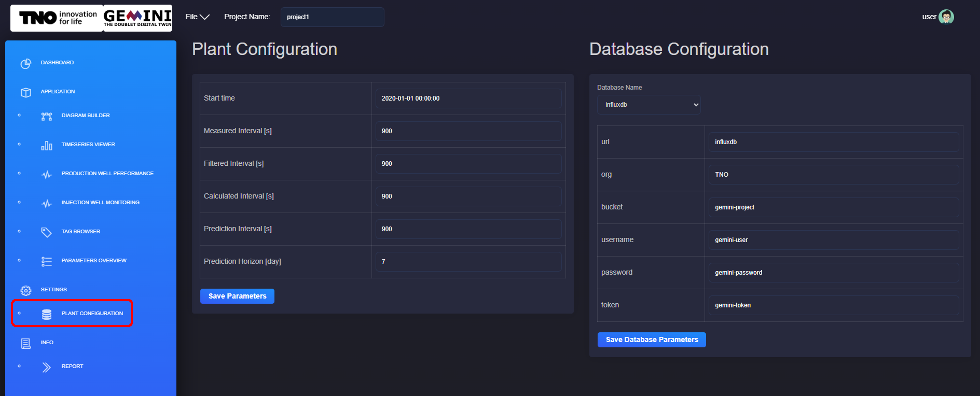Click the Settings gear icon

[x=25, y=290]
